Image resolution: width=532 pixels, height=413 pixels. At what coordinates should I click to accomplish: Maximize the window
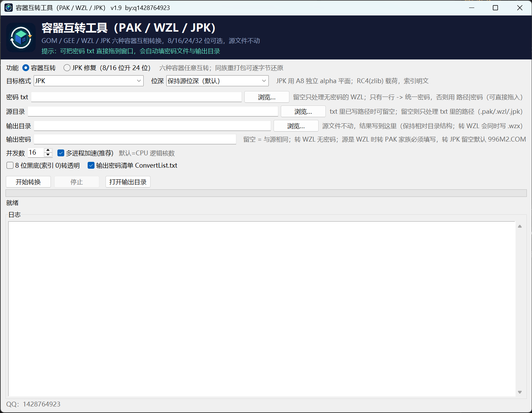(x=495, y=8)
